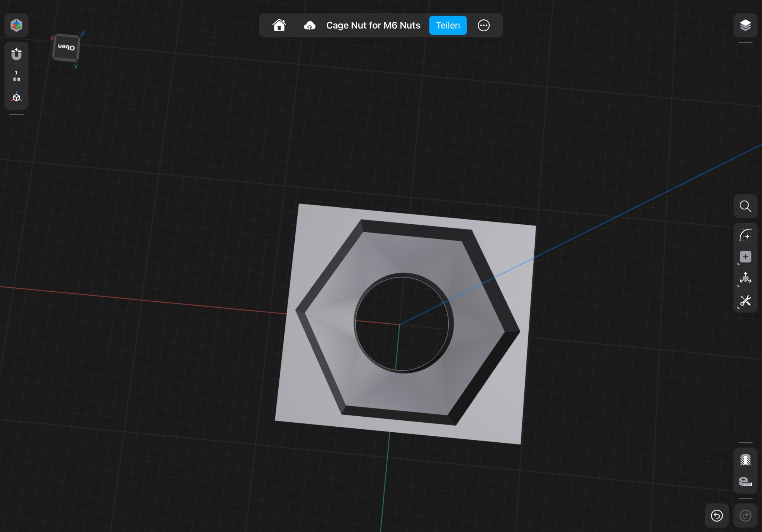
Task: Click the Cage Nut for M6 Nuts title
Action: click(x=373, y=25)
